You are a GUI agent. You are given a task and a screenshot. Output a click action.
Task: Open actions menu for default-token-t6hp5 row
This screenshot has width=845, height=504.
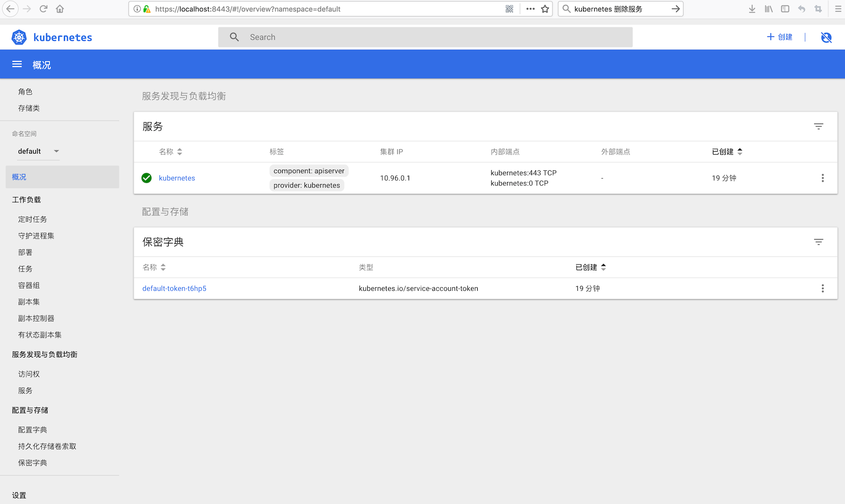[x=822, y=288]
